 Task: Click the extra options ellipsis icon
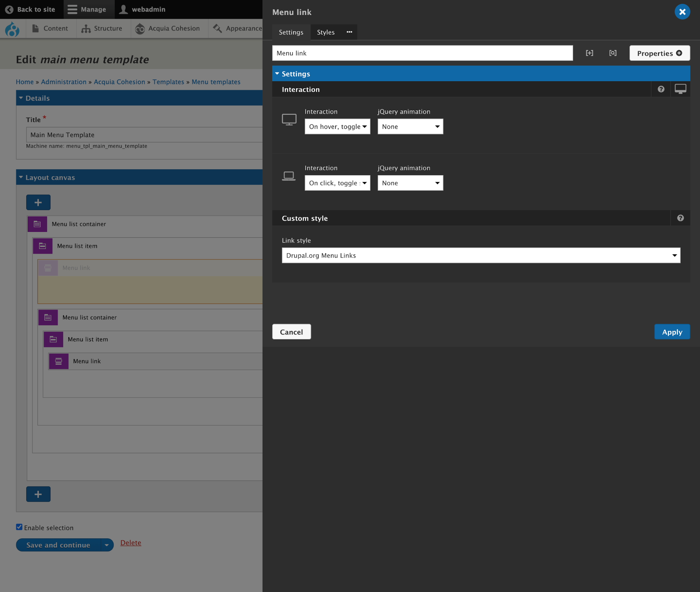[x=349, y=32]
